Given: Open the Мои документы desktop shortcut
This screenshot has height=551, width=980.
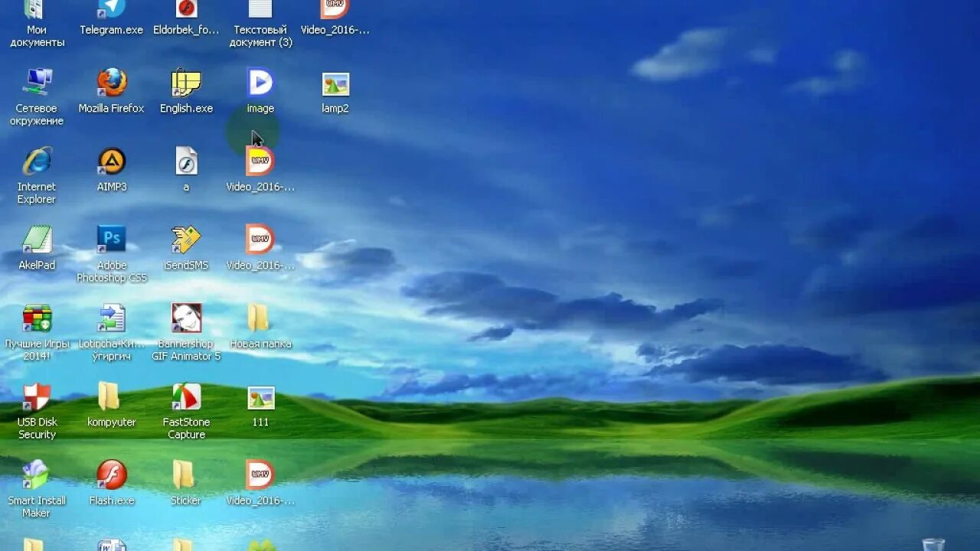Looking at the screenshot, I should (x=37, y=23).
